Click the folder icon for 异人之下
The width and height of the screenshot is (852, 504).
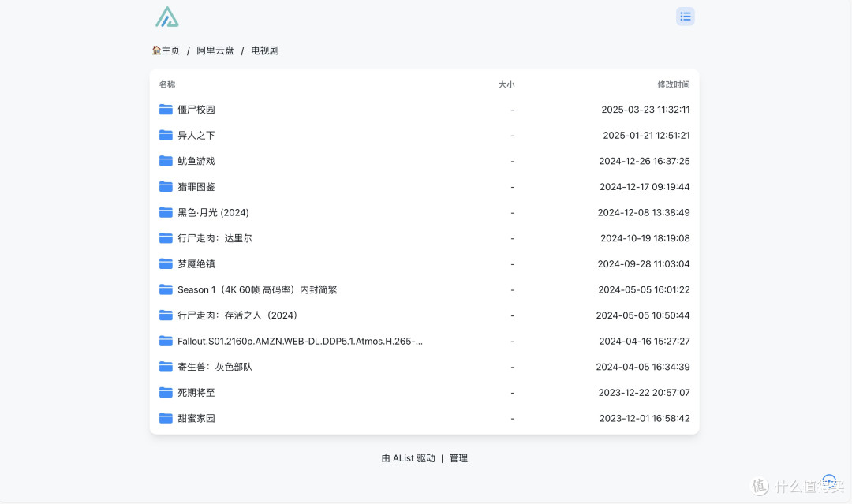[x=166, y=135]
